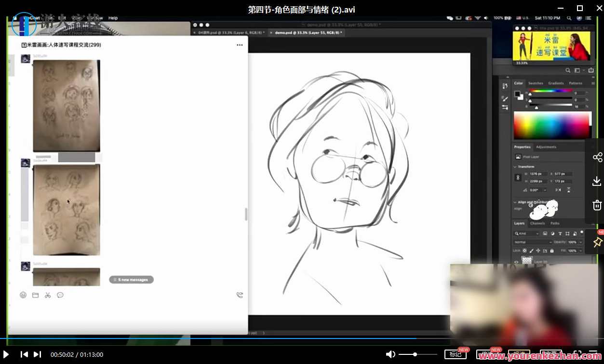Switch to the Channels tab
This screenshot has width=604, height=364.
537,223
